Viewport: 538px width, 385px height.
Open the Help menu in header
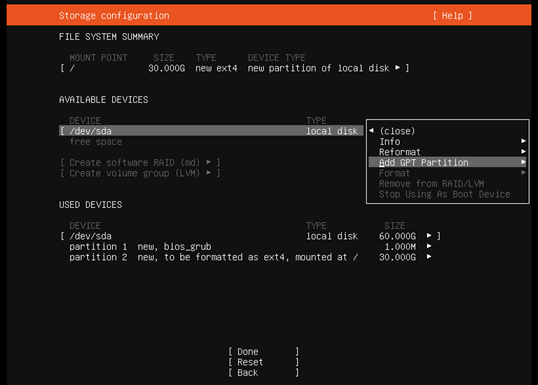click(452, 15)
